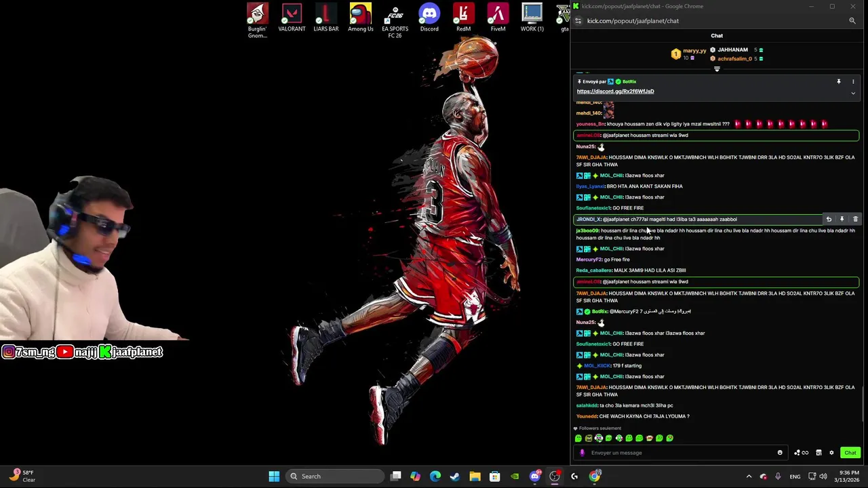Image resolution: width=868 pixels, height=488 pixels.
Task: Open pinned message three-dot menu
Action: (853, 81)
